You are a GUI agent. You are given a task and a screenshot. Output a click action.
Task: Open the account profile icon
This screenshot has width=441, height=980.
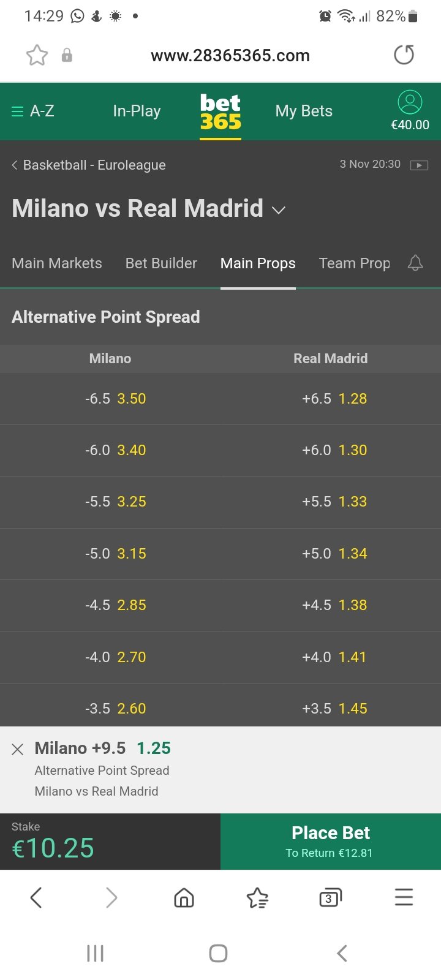410,102
